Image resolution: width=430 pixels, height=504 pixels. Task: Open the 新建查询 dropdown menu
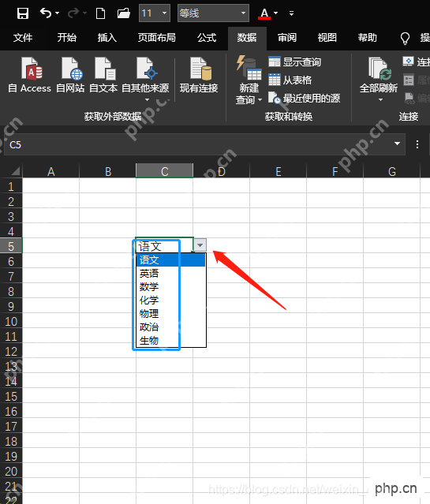click(249, 80)
